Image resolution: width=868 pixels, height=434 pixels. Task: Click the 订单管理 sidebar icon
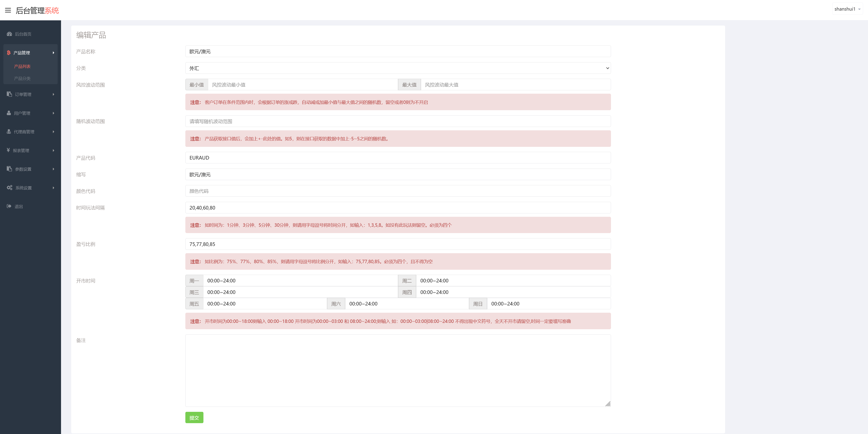click(x=9, y=94)
